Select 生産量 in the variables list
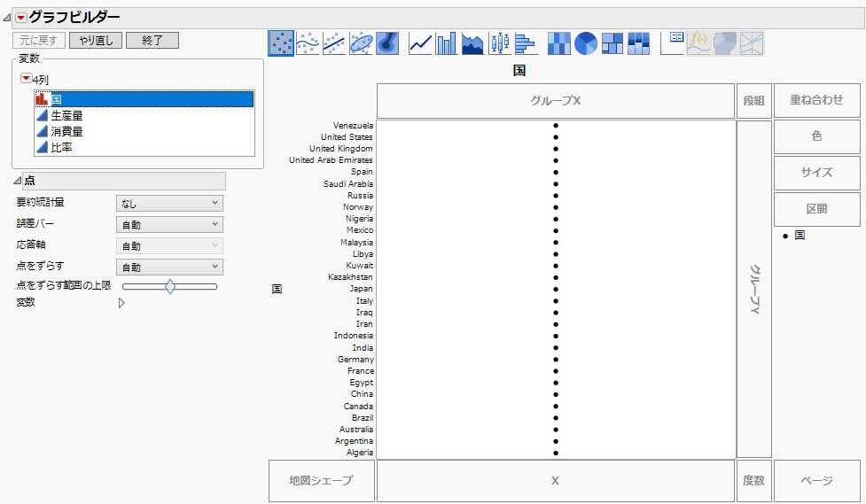Viewport: 866px width, 504px height. [x=67, y=115]
